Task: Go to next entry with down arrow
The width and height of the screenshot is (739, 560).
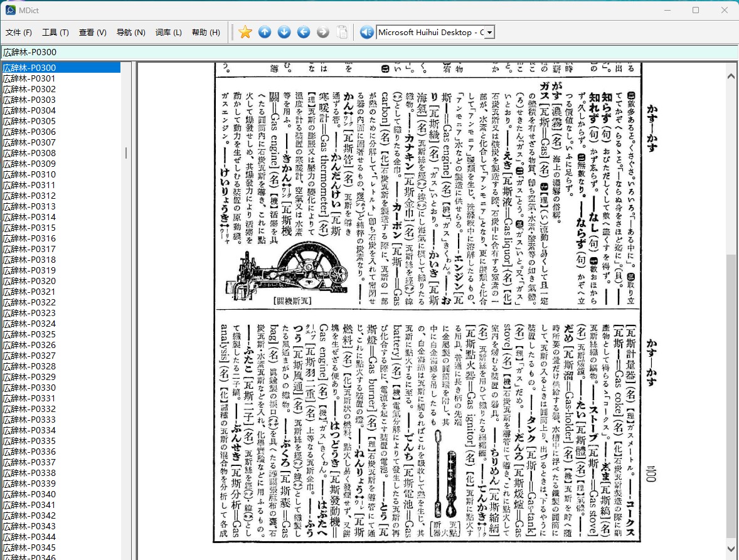Action: pyautogui.click(x=284, y=32)
